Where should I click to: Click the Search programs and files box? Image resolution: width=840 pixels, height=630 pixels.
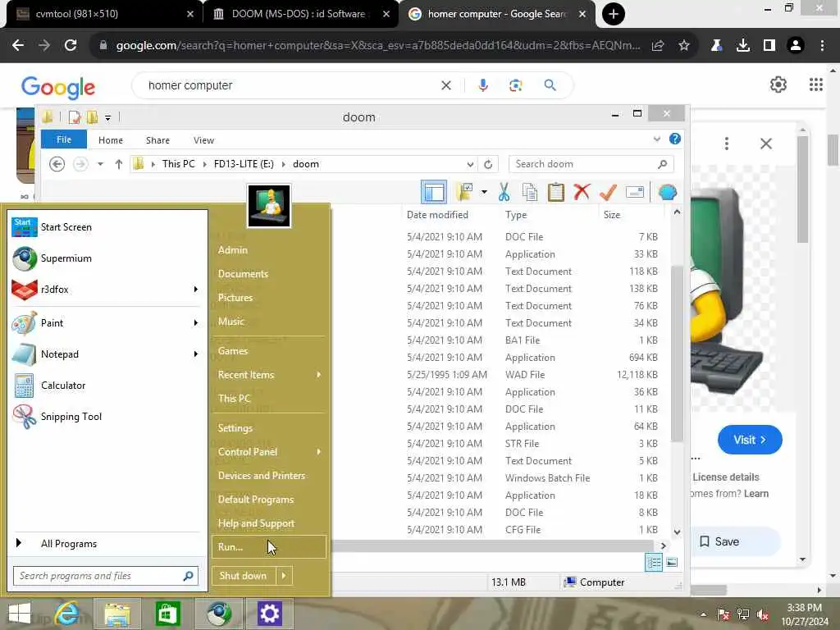pos(106,576)
